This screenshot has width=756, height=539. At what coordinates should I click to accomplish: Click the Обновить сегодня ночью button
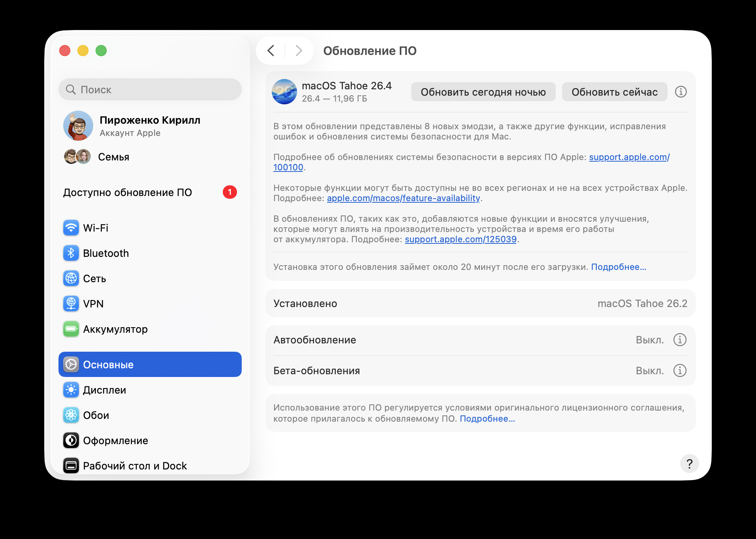pyautogui.click(x=483, y=91)
